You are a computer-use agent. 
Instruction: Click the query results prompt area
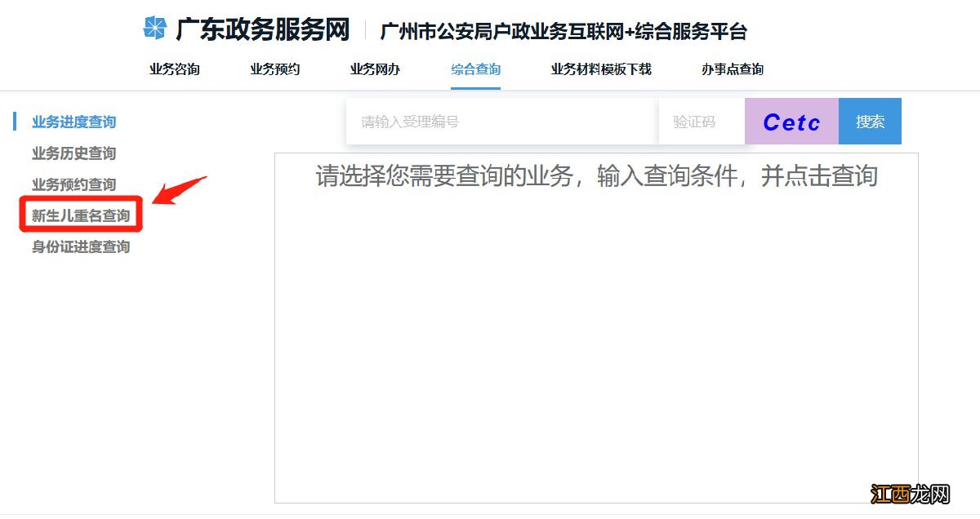pyautogui.click(x=596, y=177)
